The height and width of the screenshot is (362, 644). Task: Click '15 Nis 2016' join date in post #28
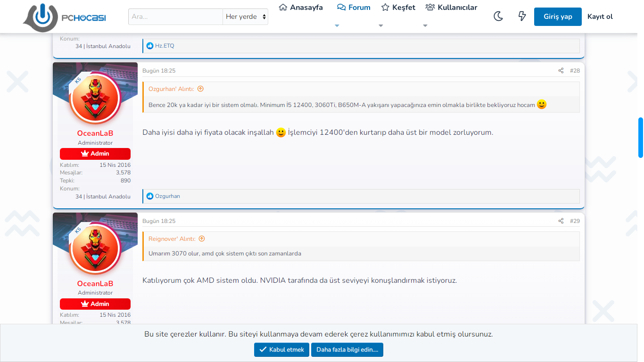[115, 165]
